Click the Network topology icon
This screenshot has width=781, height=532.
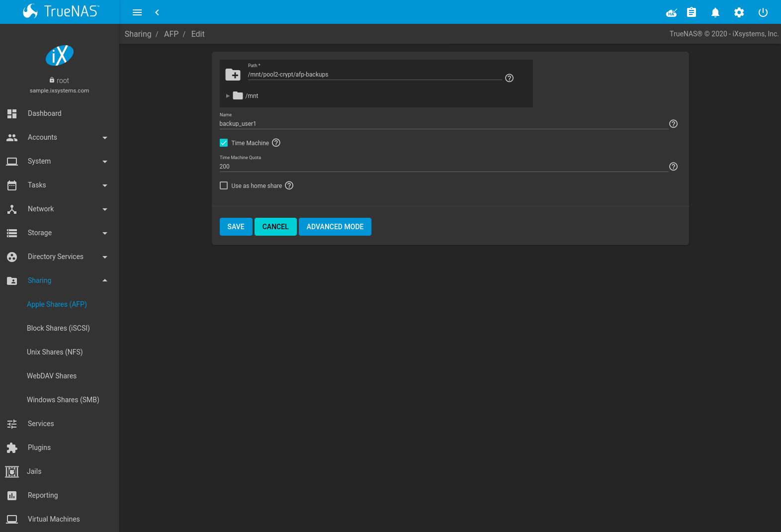[x=12, y=209]
